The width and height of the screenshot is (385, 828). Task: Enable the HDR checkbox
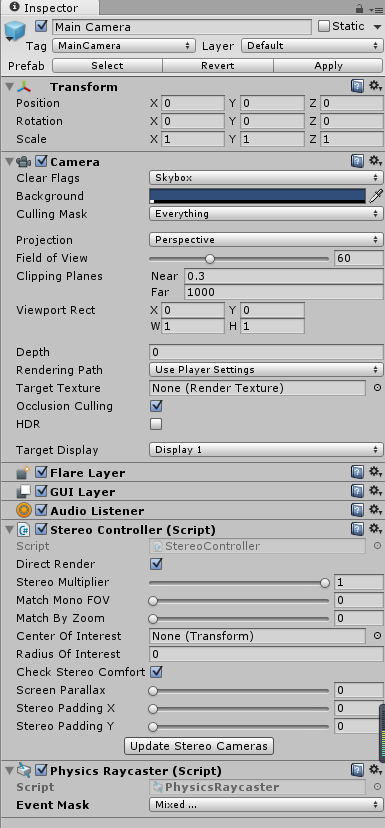click(156, 424)
